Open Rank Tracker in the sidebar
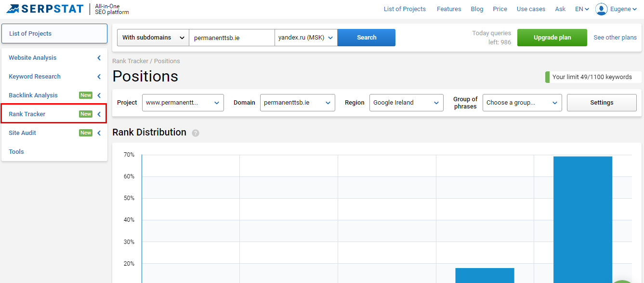644x283 pixels. point(27,114)
